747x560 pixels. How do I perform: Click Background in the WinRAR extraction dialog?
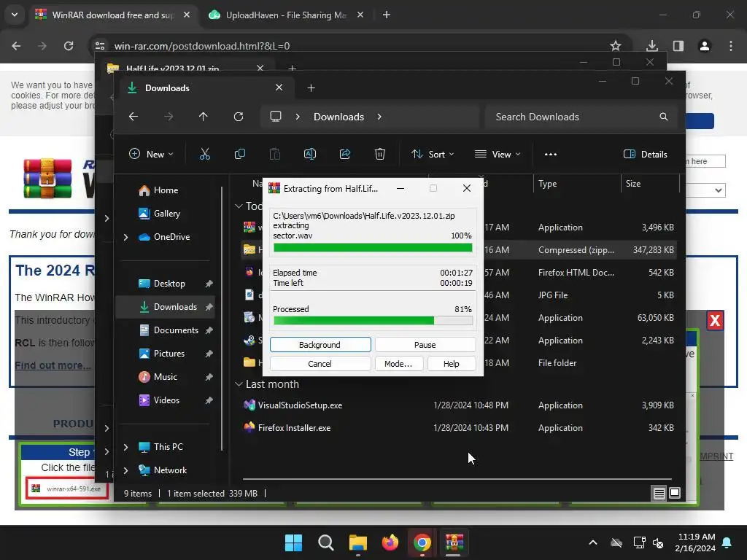coord(320,345)
